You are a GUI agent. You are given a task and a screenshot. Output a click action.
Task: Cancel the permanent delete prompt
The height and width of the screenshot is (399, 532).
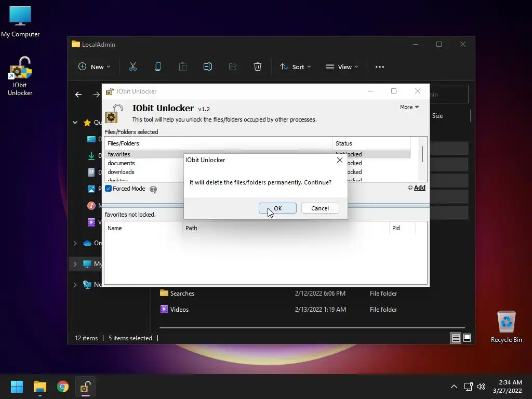[x=320, y=208]
